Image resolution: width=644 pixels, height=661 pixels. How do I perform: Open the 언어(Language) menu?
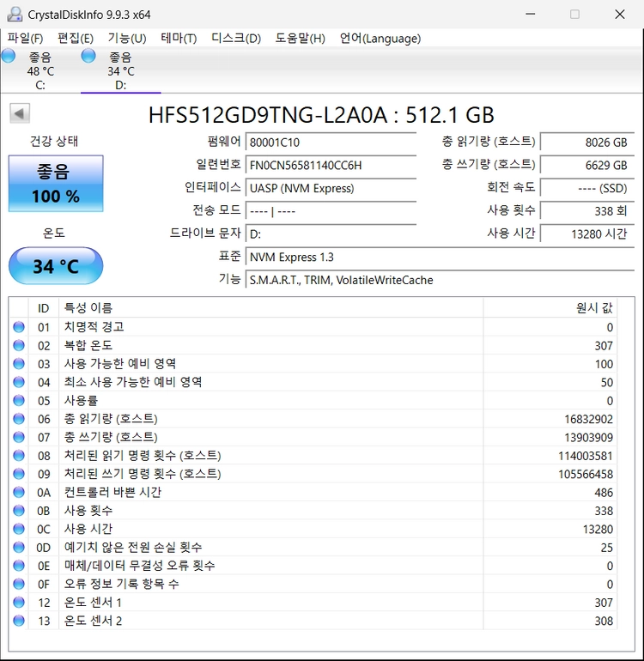(x=380, y=39)
